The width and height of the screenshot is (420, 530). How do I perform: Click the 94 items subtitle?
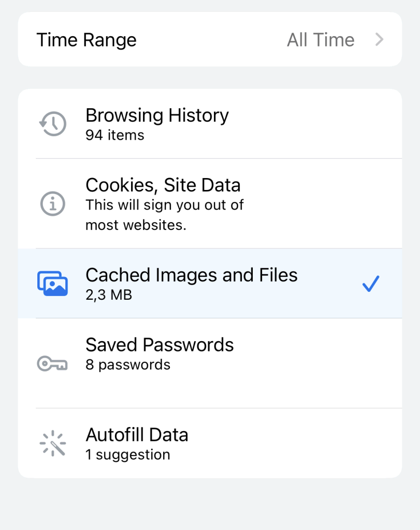[x=115, y=136]
